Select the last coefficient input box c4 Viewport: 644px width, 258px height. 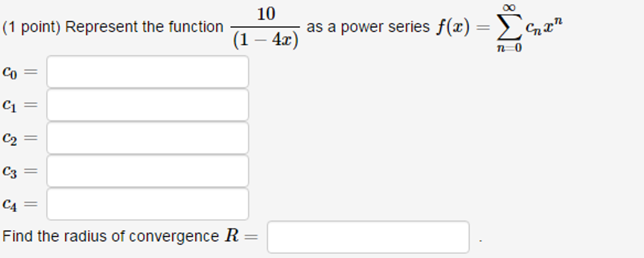click(x=148, y=203)
